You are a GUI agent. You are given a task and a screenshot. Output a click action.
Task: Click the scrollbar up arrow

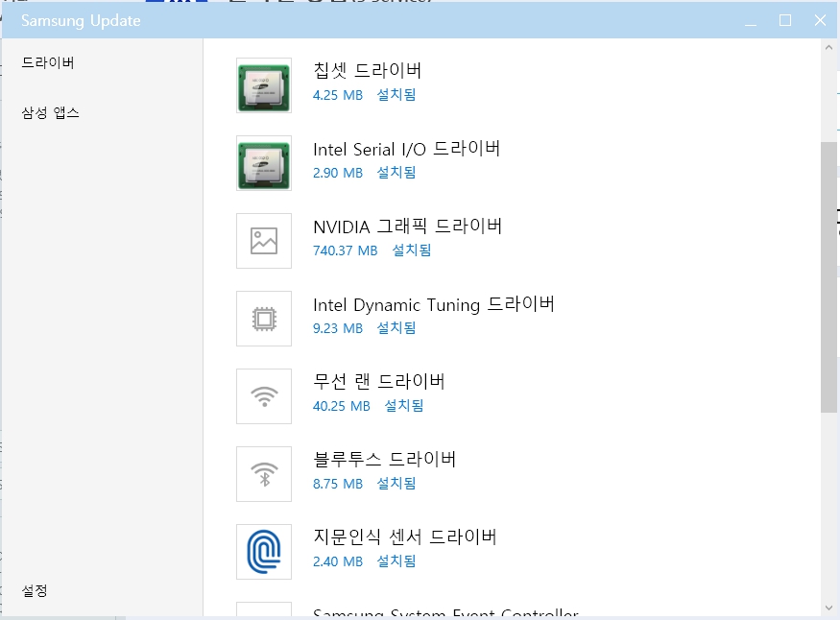coord(828,48)
